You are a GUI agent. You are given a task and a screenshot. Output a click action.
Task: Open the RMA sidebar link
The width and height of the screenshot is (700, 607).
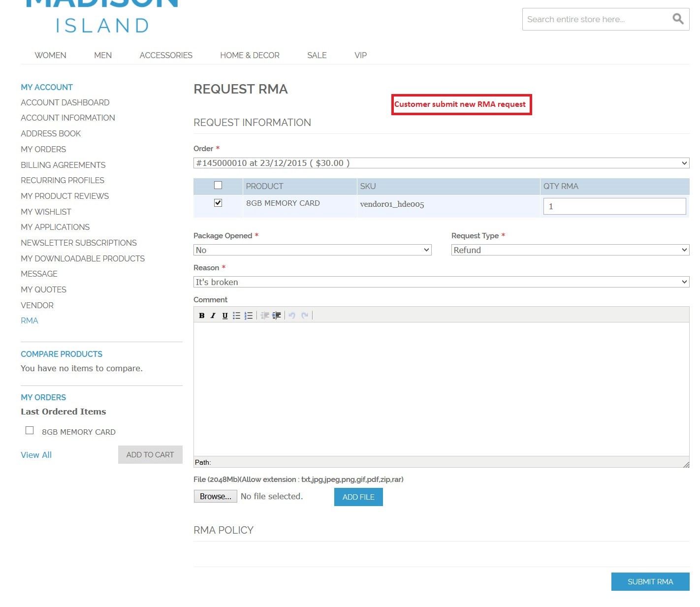tap(29, 320)
